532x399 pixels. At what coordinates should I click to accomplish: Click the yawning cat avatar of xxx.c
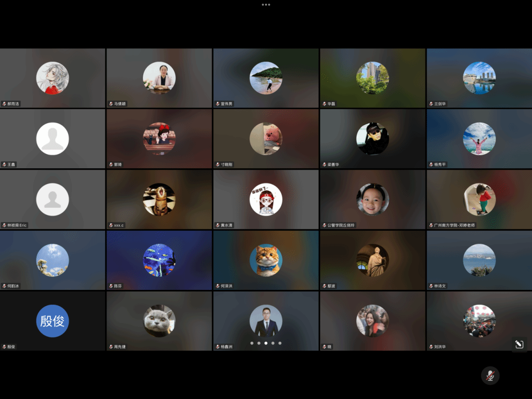[x=159, y=199]
